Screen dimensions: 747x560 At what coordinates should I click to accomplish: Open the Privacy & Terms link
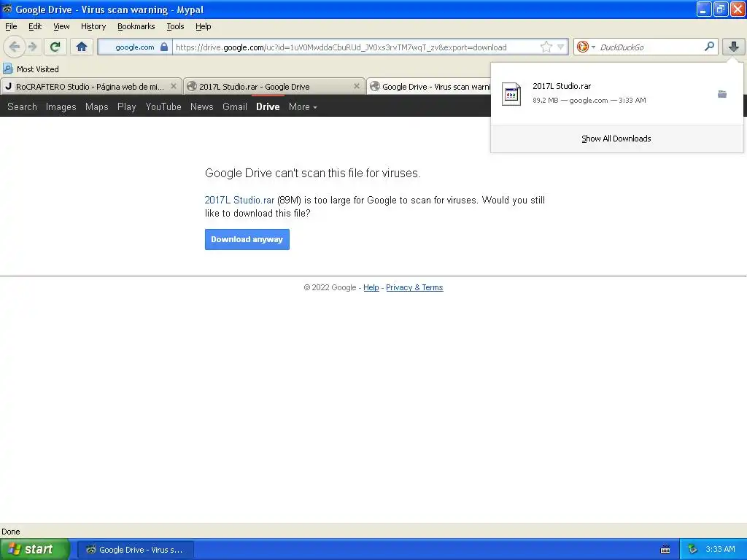[x=414, y=287]
